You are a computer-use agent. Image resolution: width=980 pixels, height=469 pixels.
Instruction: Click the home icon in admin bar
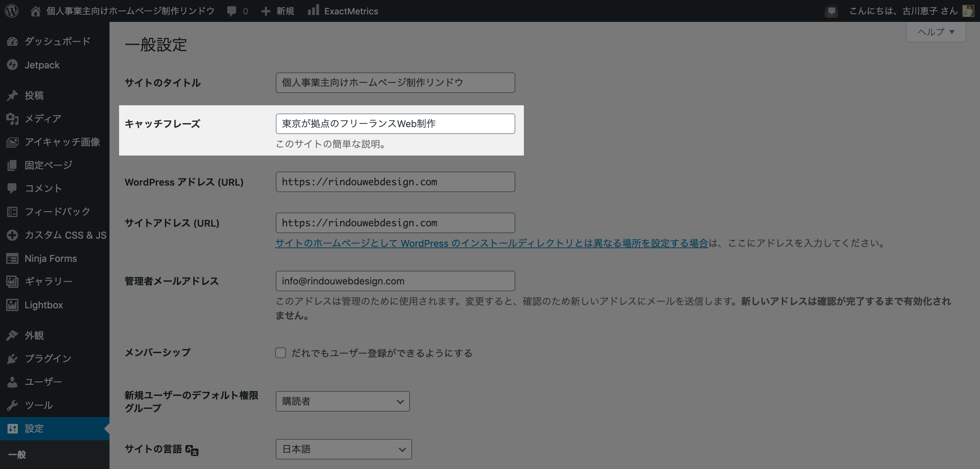[x=35, y=11]
